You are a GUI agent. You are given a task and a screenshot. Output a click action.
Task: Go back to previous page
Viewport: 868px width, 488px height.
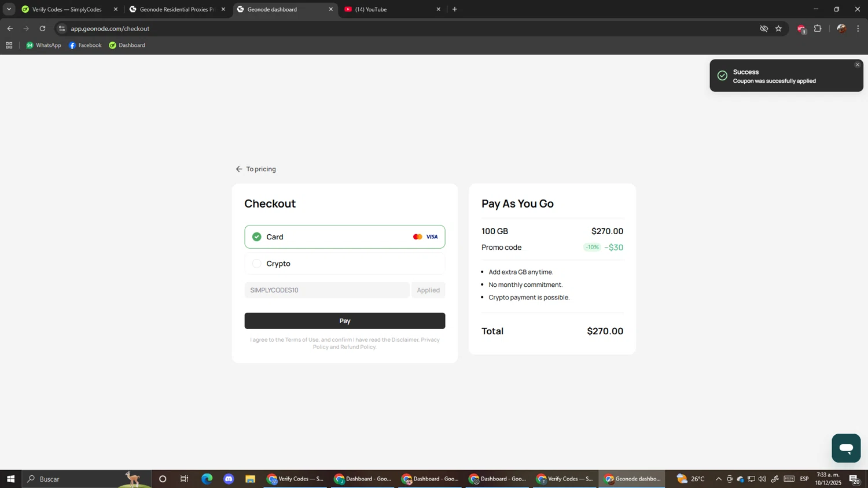pyautogui.click(x=10, y=28)
